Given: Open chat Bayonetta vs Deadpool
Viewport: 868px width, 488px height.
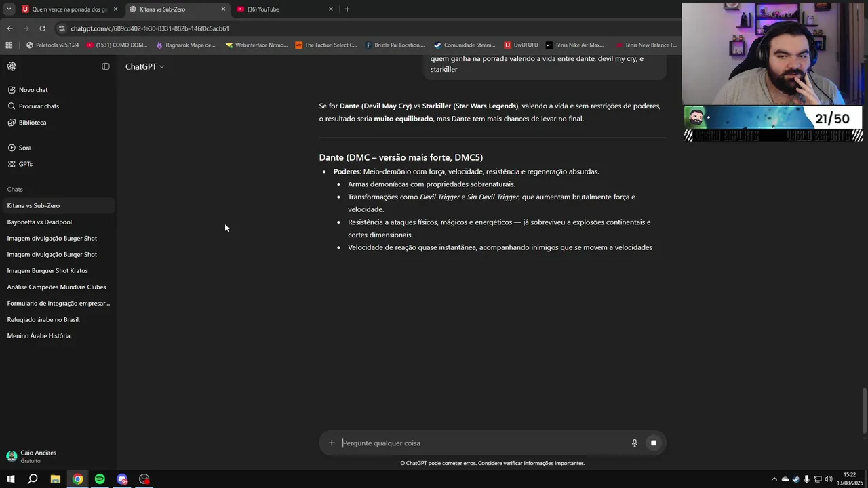Looking at the screenshot, I should point(39,222).
